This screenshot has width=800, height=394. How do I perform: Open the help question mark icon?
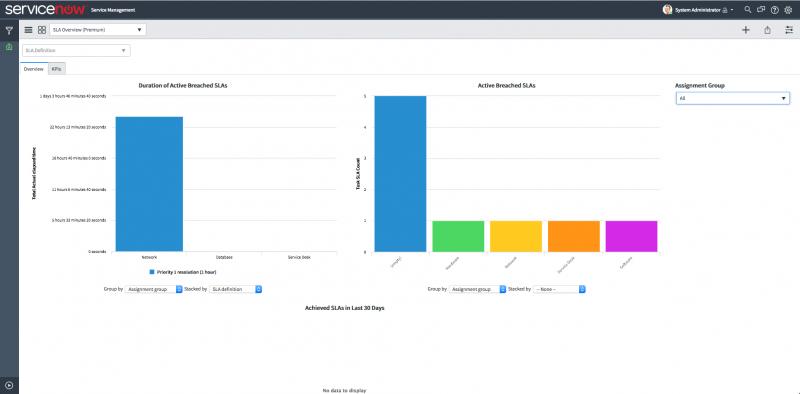(x=774, y=10)
